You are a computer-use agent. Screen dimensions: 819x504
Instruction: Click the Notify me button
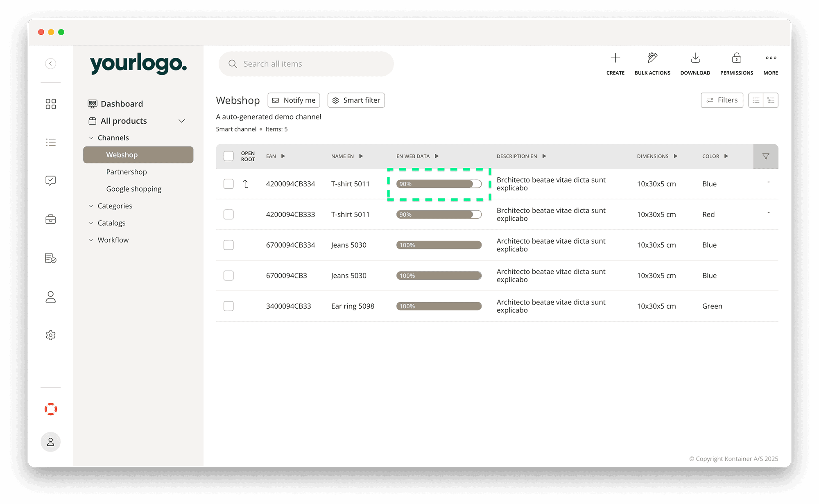click(294, 100)
